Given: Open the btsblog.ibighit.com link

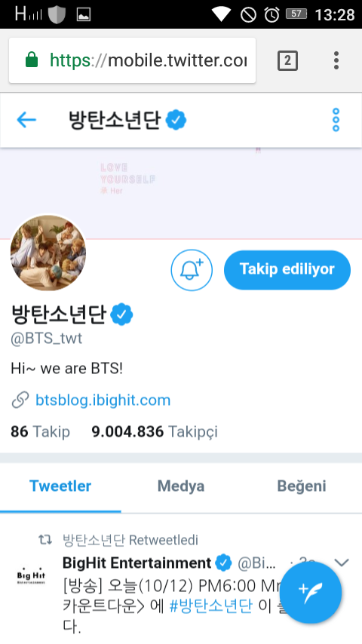Looking at the screenshot, I should [x=103, y=400].
